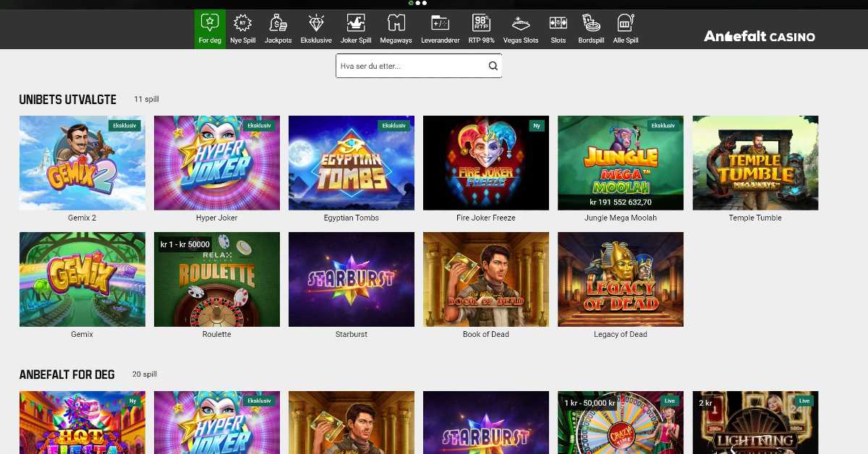Click the 'Legacy of Dead' title text
Screen dimensions: 868x454
tap(621, 334)
